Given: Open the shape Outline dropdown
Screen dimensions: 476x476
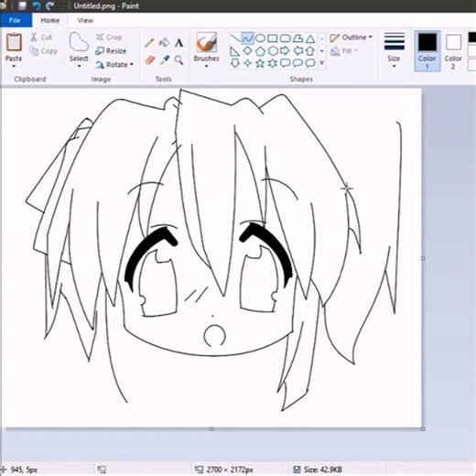Looking at the screenshot, I should click(x=352, y=38).
